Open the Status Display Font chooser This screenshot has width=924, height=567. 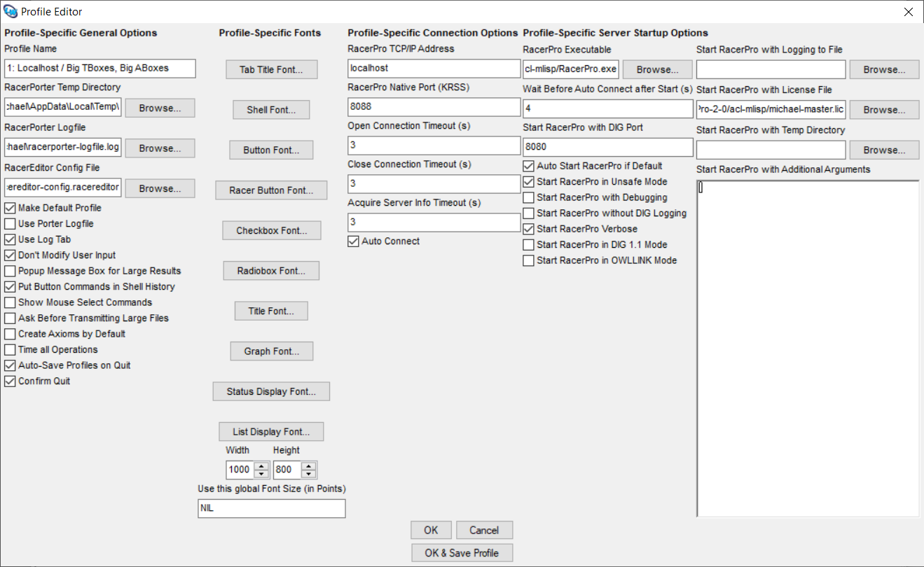click(271, 391)
